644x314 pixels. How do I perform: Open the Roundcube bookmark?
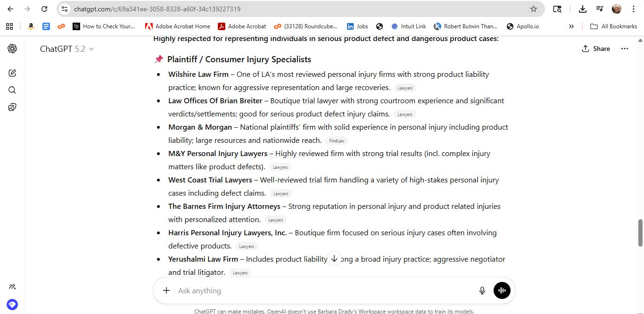pyautogui.click(x=306, y=26)
